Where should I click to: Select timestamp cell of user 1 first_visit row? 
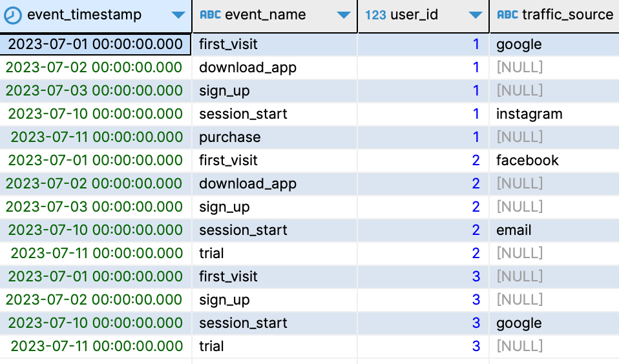pos(96,44)
